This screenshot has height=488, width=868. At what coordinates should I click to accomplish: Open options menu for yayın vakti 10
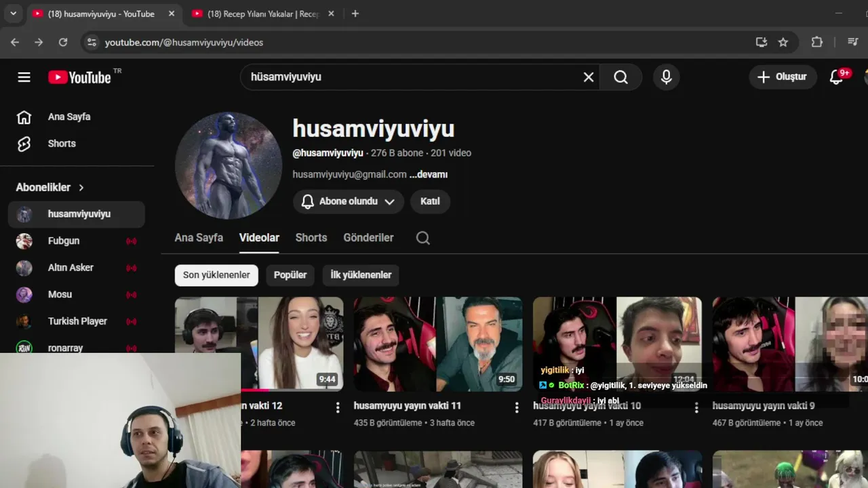696,407
